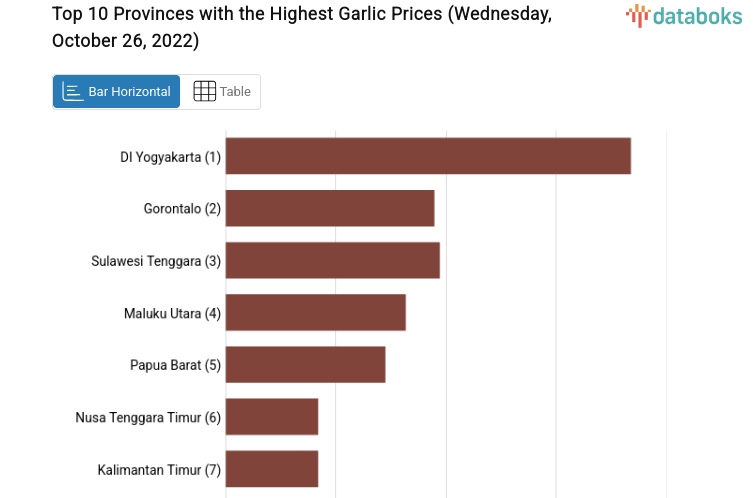Image resolution: width=753 pixels, height=498 pixels.
Task: Click the table grid icon
Action: 204,92
